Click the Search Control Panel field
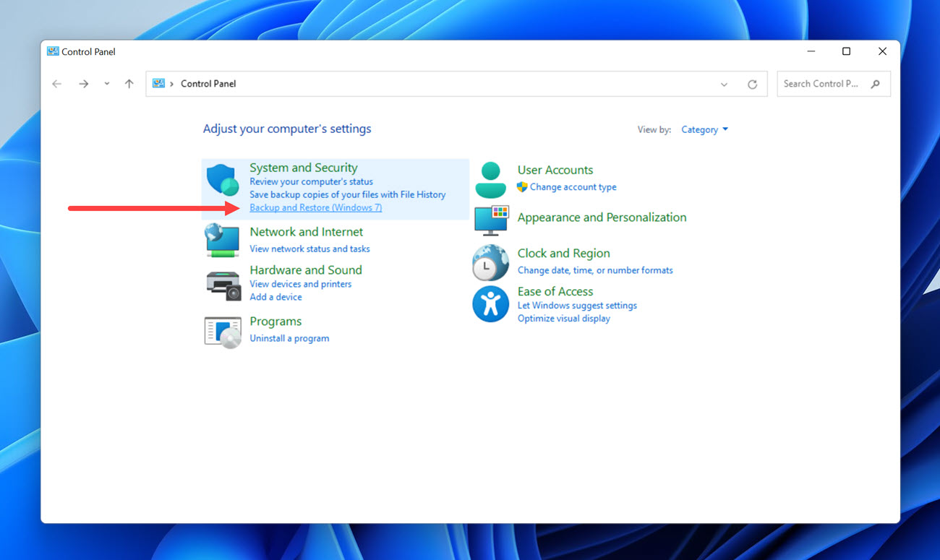 click(834, 84)
